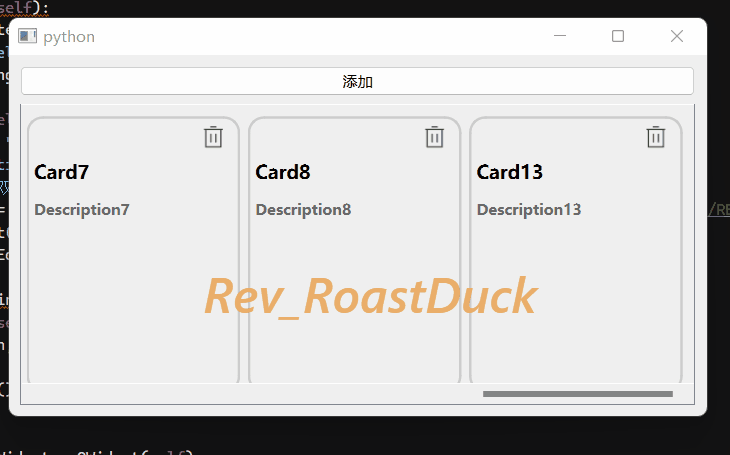This screenshot has height=455, width=730.
Task: Click the python title text
Action: click(x=69, y=37)
